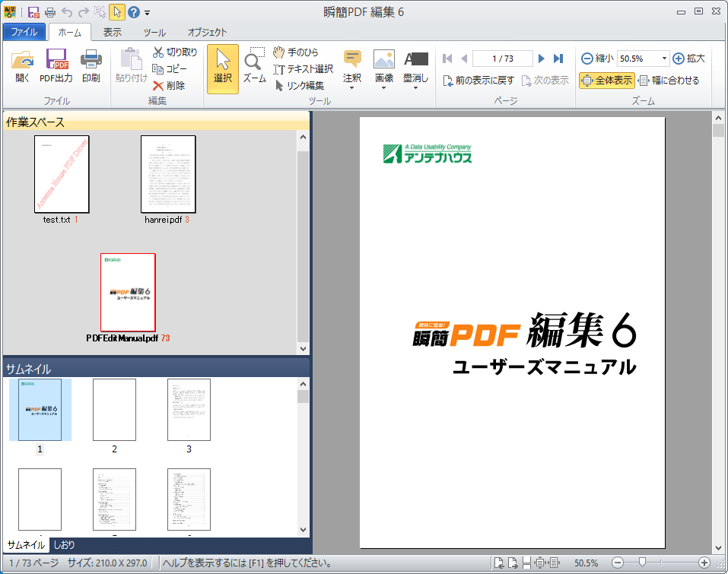Click the print icon in quick access toolbar

(50, 12)
